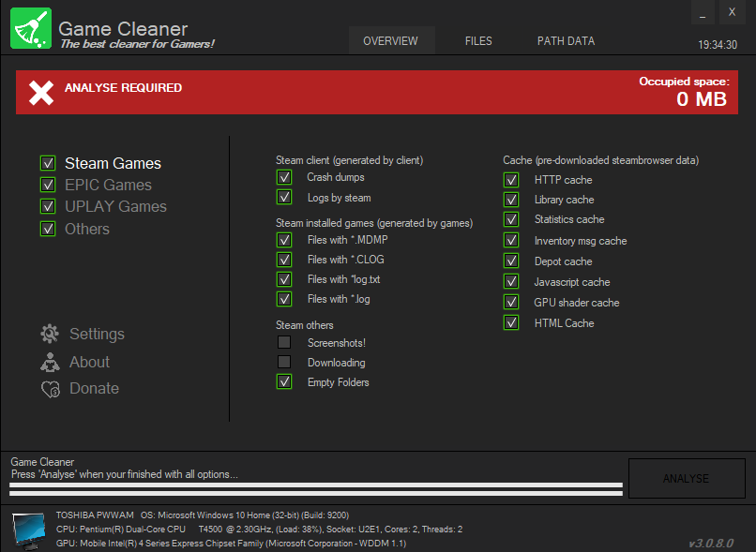Toggle the Inventory msg cache checkbox

coord(511,240)
